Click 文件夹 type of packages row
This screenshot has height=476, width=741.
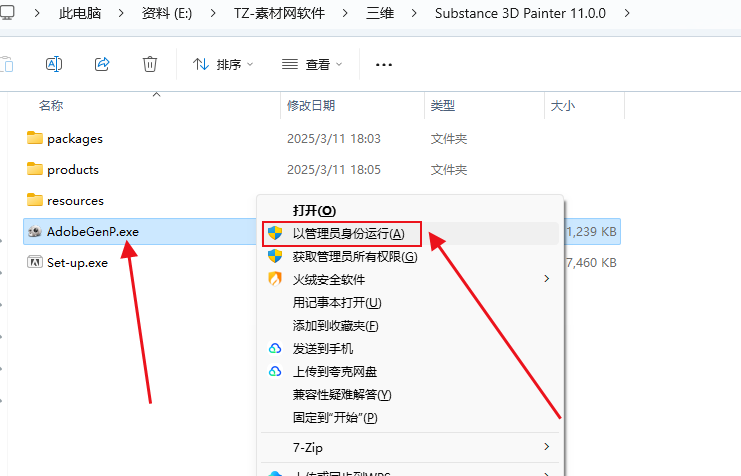(x=448, y=138)
